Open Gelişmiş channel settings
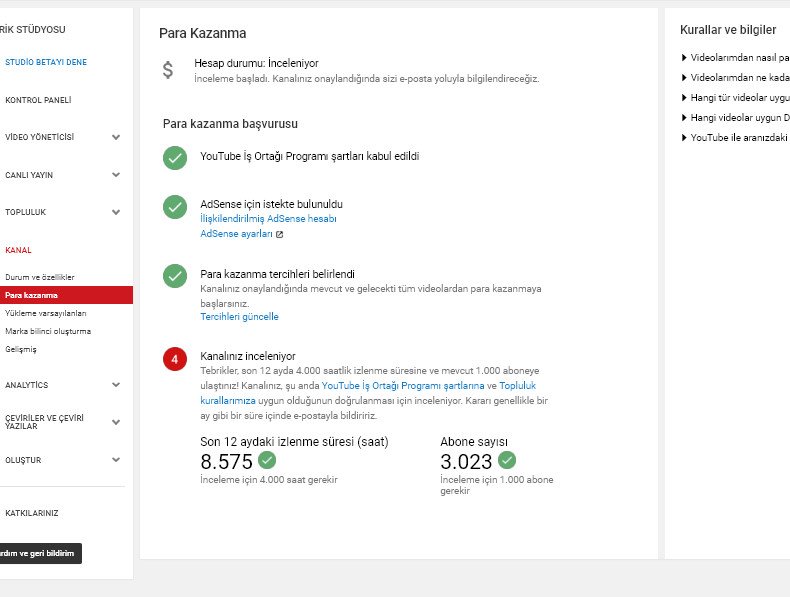Image resolution: width=790 pixels, height=597 pixels. tap(21, 349)
